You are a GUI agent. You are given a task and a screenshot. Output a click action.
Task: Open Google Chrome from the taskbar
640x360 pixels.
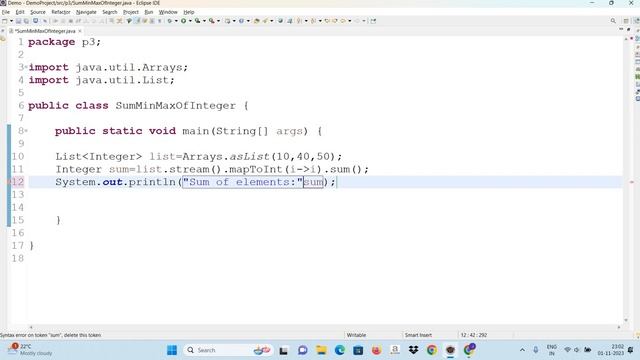click(x=431, y=350)
